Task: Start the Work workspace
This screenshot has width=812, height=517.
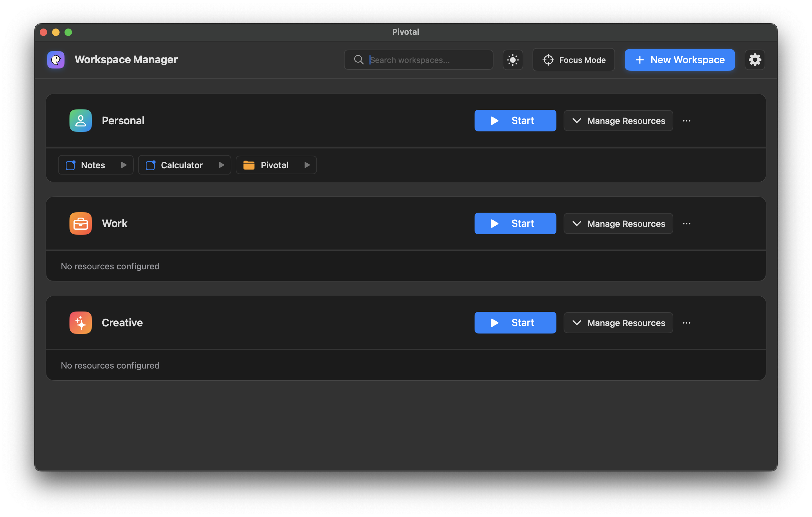Action: [x=515, y=223]
